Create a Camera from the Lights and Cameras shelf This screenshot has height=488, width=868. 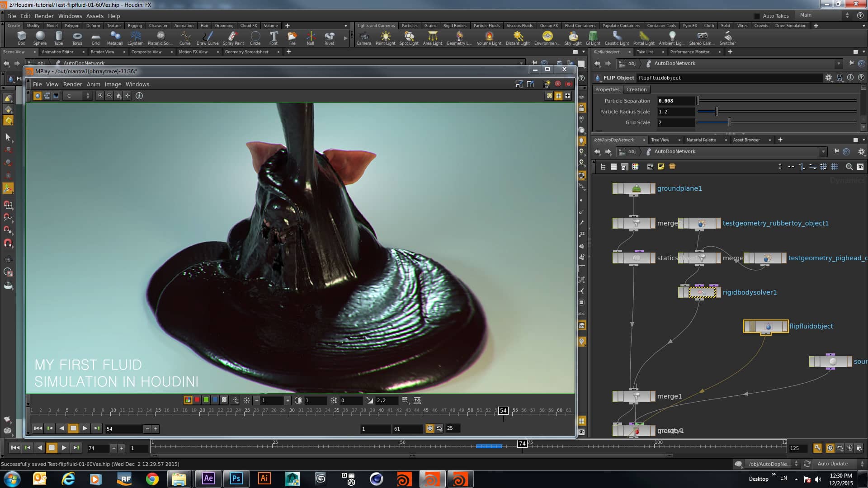click(x=364, y=38)
